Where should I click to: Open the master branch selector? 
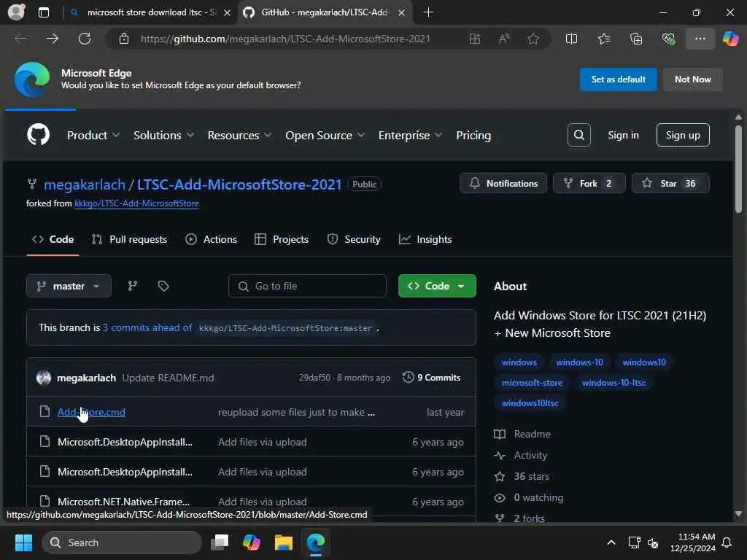pos(69,286)
